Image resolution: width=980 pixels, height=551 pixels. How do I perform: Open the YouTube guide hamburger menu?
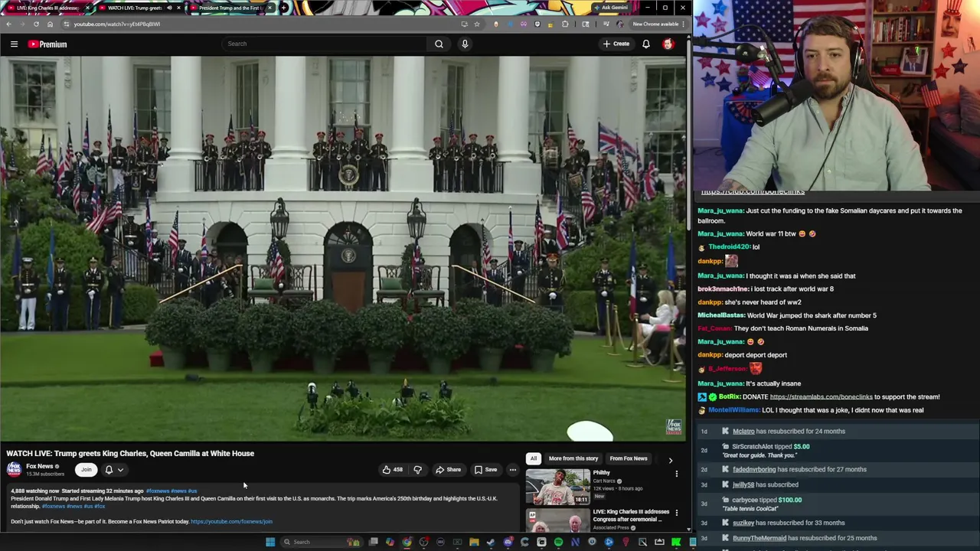pos(14,44)
